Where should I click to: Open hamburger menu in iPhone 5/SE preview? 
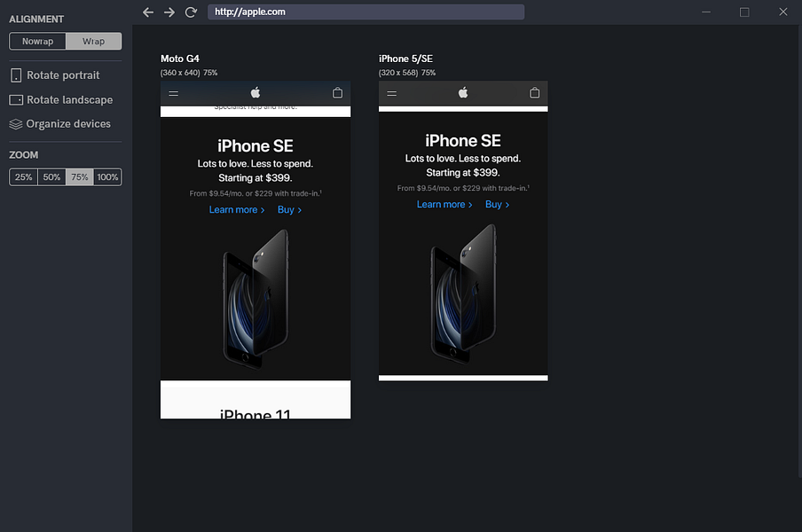click(x=392, y=93)
